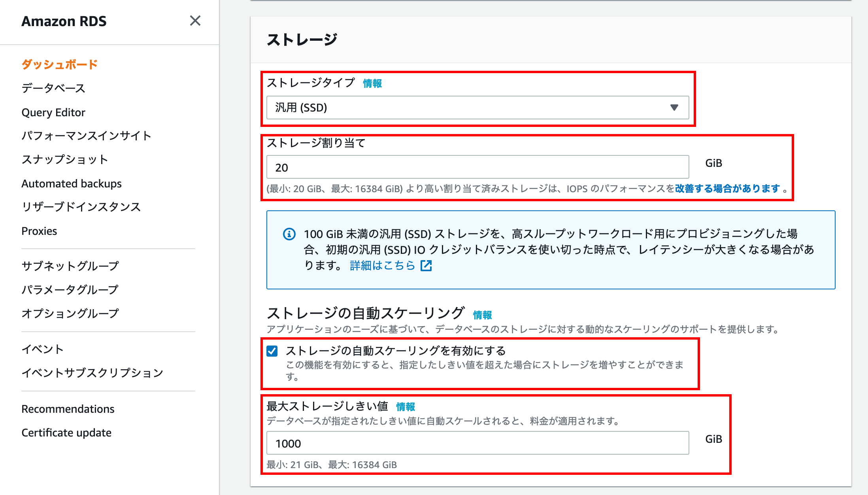
Task: Select パラメータグループ in sidebar
Action: point(70,290)
